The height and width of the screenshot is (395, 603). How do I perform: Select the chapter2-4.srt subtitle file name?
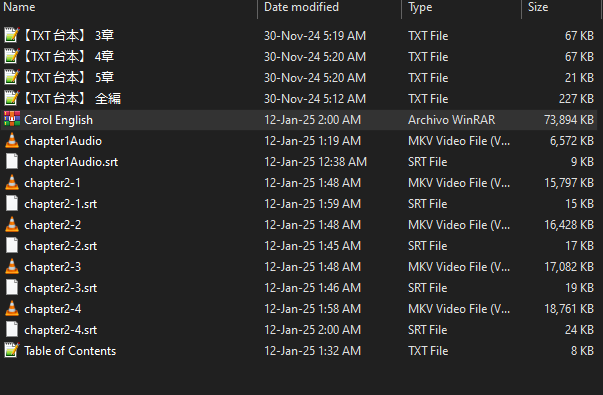(61, 330)
